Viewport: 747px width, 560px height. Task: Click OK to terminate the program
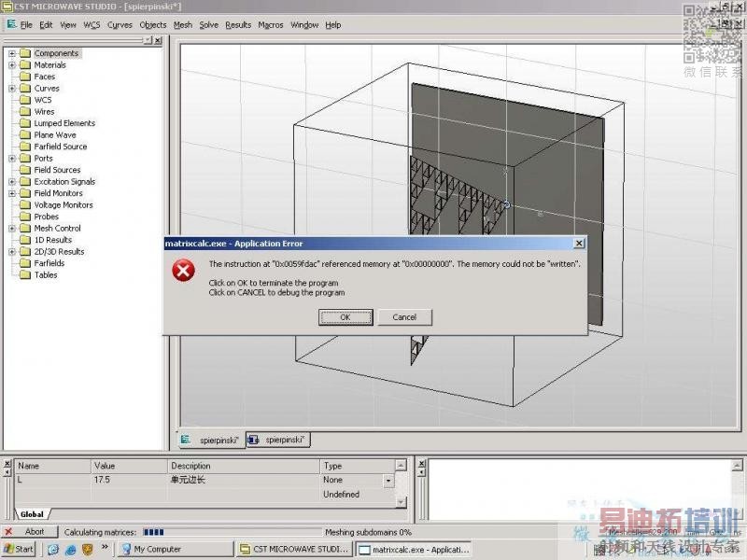point(345,317)
